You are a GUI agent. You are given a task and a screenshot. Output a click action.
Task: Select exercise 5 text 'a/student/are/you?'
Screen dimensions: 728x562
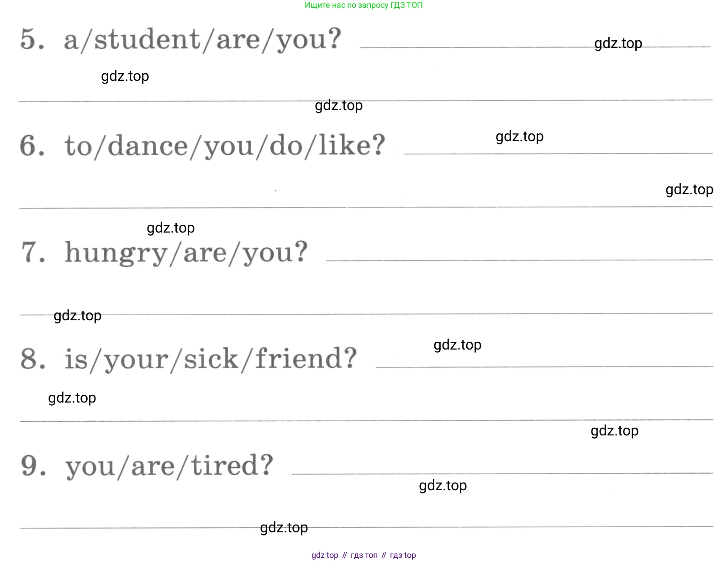(x=202, y=40)
